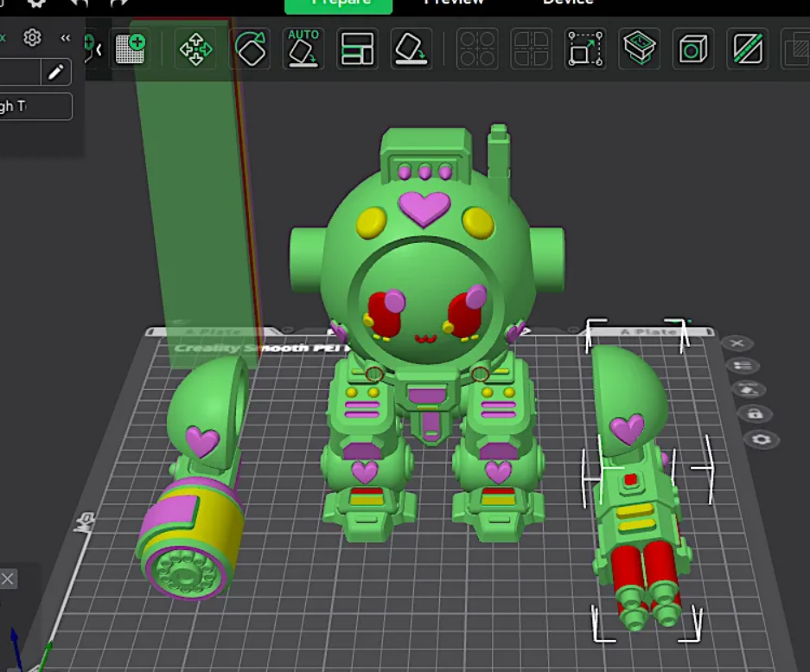Viewport: 810px width, 672px height.
Task: Expand the toolbar's small left arrow
Action: 99,49
